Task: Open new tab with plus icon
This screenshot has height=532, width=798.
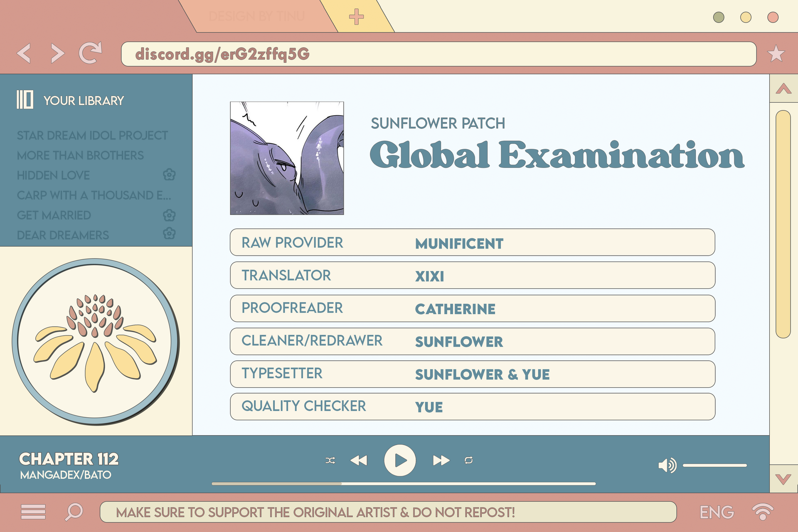Action: tap(356, 17)
